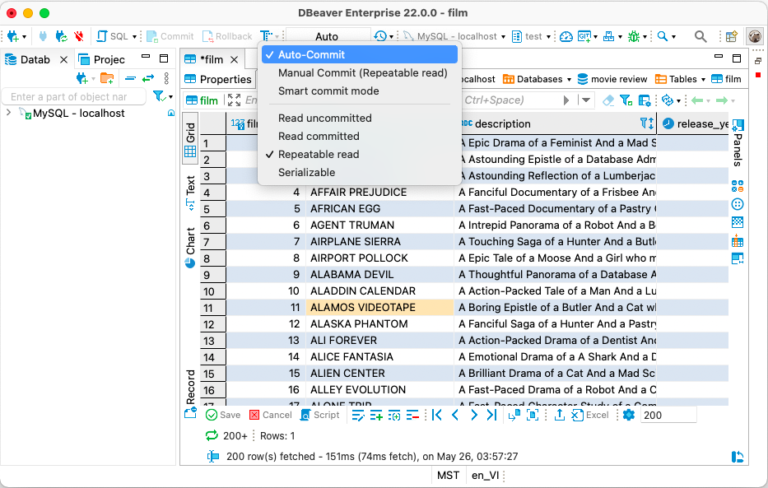Click the film breadcrumb in top right
The image size is (768, 488).
[x=726, y=79]
